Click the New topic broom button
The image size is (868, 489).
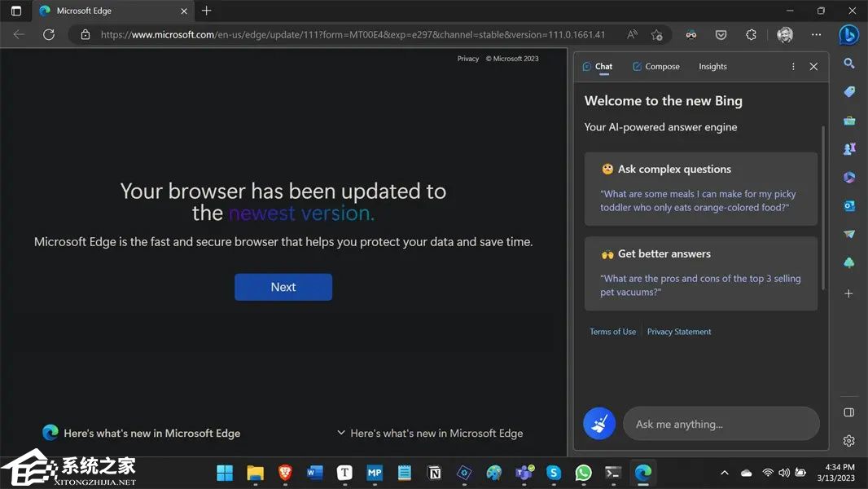[x=599, y=424]
